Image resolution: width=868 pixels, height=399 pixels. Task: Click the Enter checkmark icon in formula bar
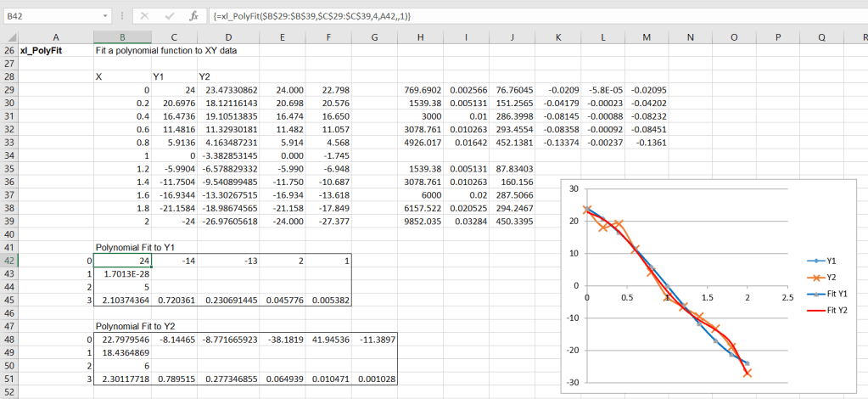pyautogui.click(x=169, y=17)
